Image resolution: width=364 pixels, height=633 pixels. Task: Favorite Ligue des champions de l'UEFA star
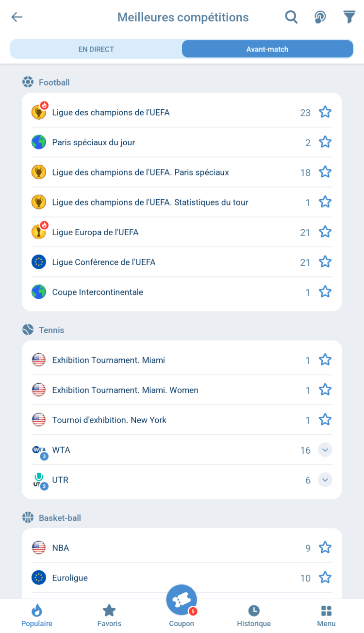[325, 112]
